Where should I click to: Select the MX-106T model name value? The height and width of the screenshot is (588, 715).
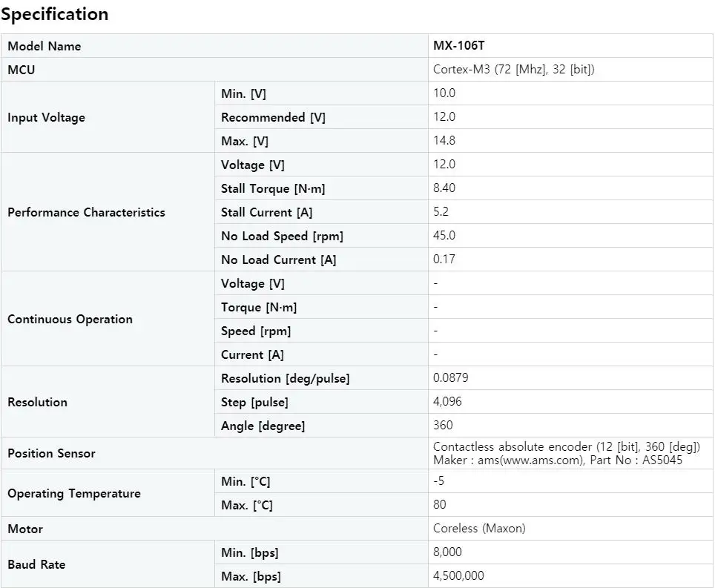(459, 45)
